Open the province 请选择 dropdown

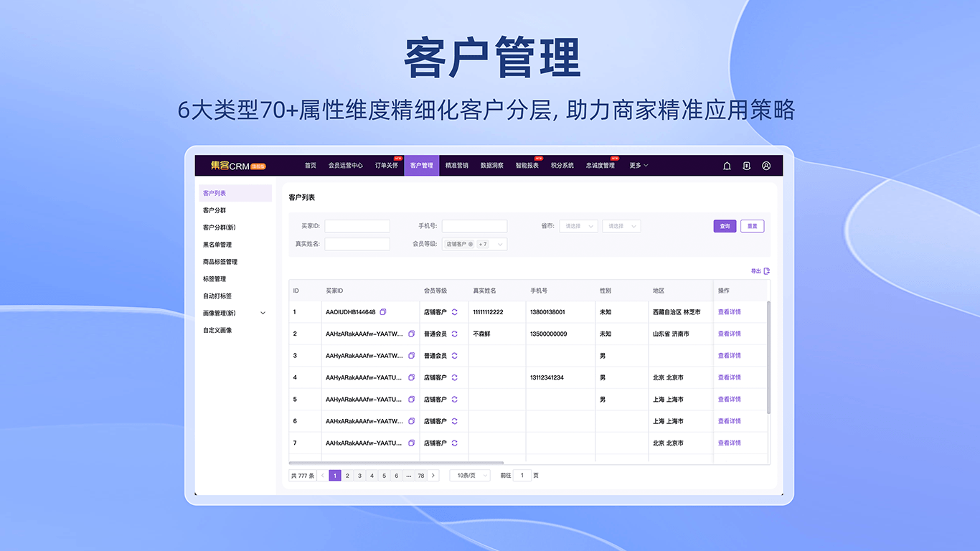(x=578, y=226)
